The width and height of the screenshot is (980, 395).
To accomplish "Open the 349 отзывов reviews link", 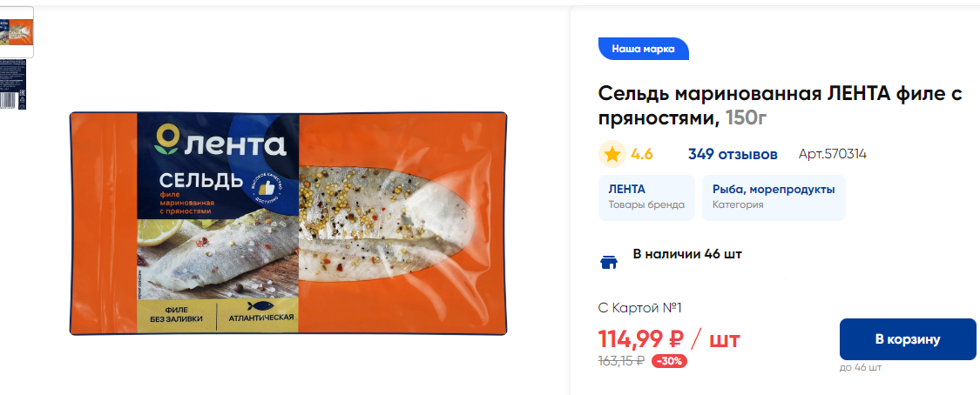I will 733,154.
